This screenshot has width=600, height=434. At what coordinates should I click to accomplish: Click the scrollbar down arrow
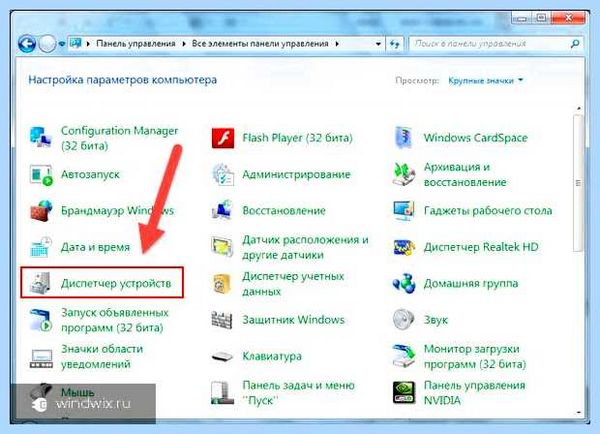578,413
